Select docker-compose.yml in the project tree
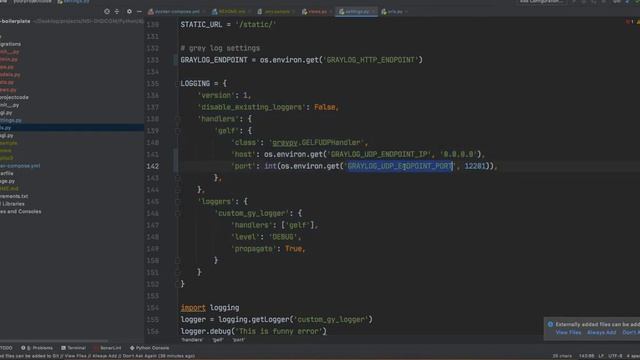 coord(20,166)
